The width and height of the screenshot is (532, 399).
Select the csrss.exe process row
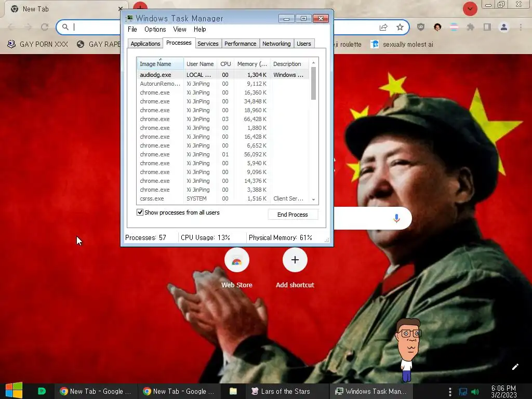click(x=223, y=198)
